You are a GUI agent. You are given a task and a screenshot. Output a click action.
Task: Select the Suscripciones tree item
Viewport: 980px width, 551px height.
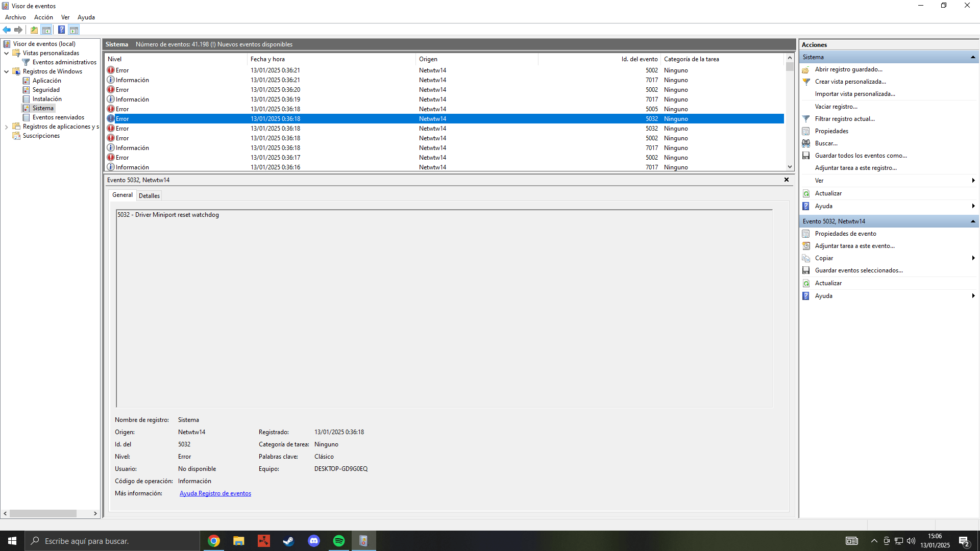tap(41, 136)
